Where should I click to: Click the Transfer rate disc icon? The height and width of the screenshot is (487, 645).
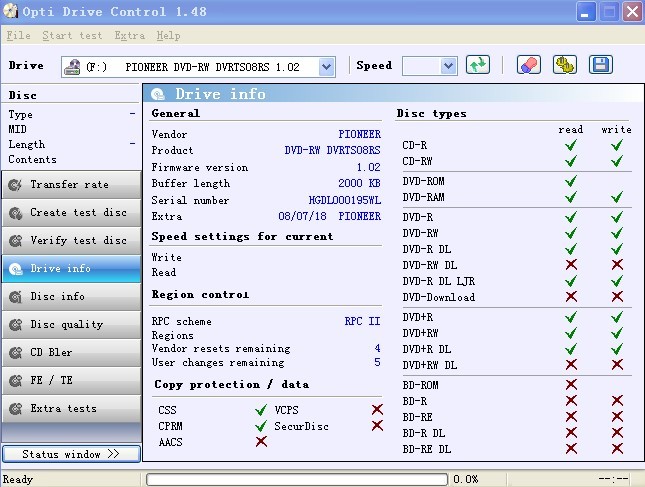[15, 185]
